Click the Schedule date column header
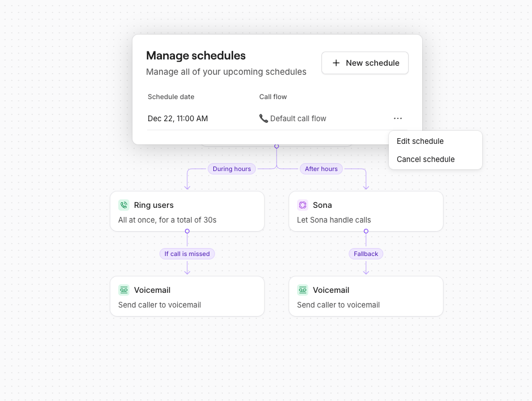 tap(171, 97)
